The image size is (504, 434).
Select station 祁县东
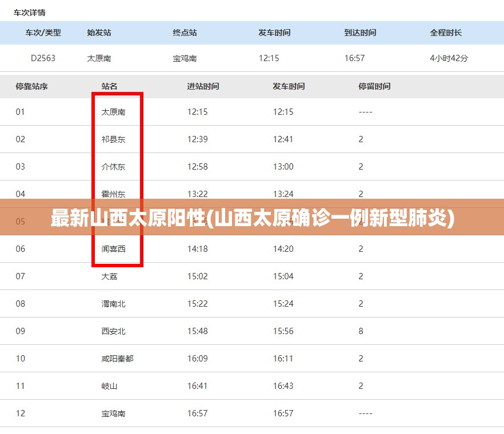point(113,139)
